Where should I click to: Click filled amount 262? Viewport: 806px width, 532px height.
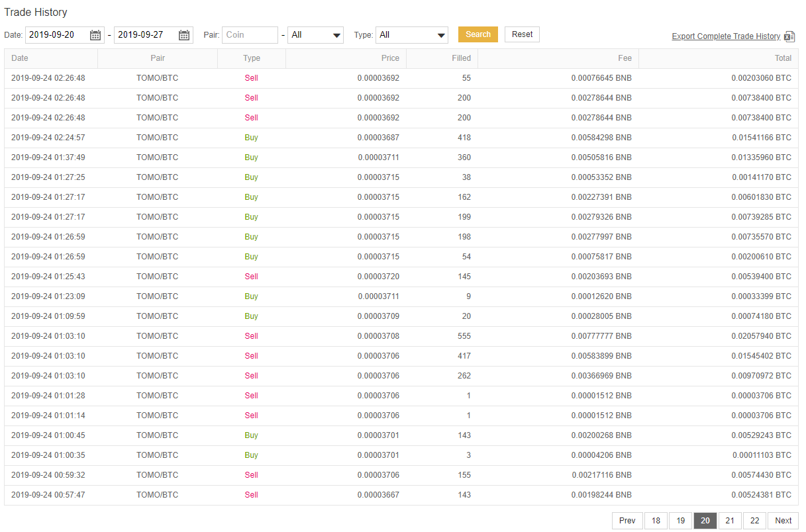pos(464,376)
